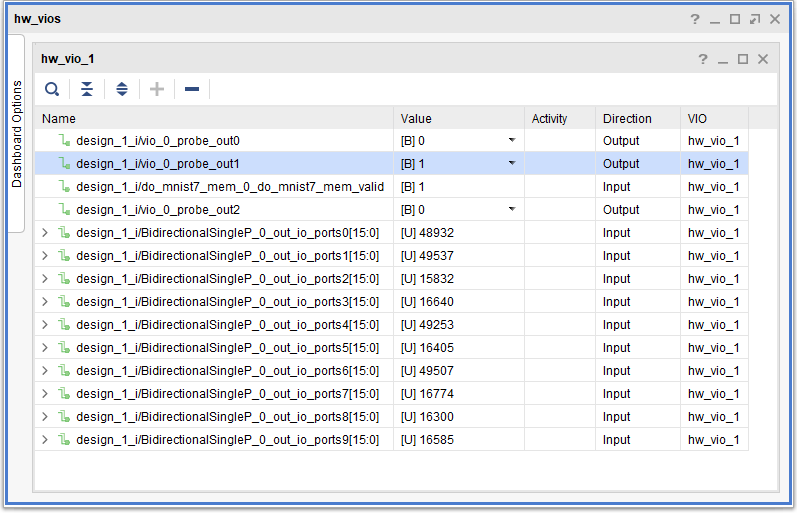
Task: Click value [U] 49253
Action: point(427,325)
